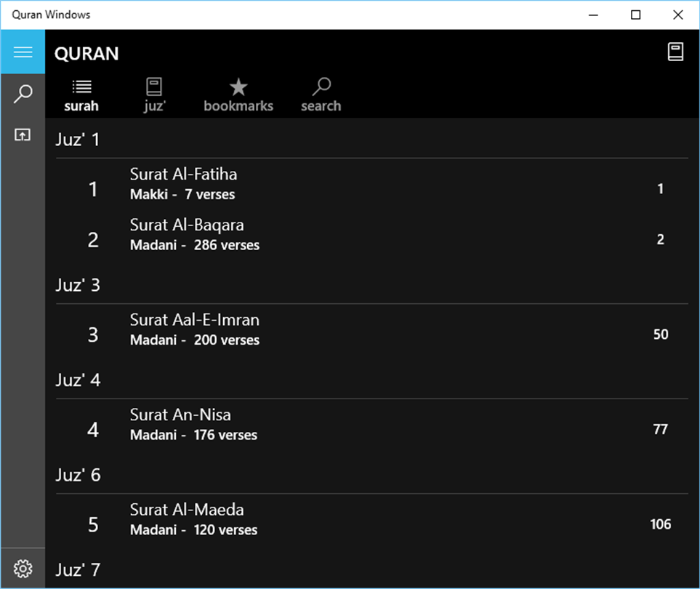Select the bookmarks tab label

(238, 106)
